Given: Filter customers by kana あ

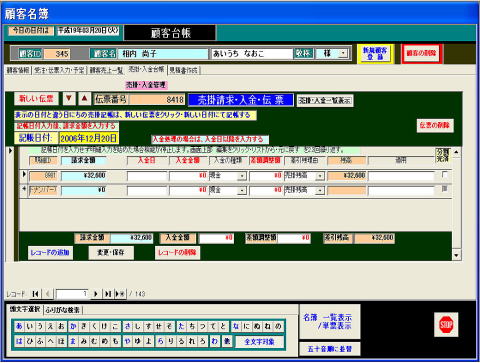Looking at the screenshot, I should tap(19, 326).
